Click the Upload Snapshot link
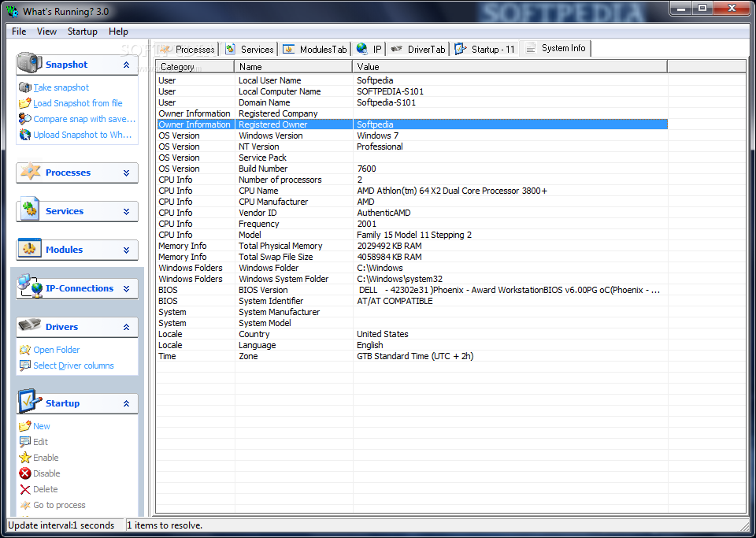Viewport: 756px width, 538px height. 83,135
